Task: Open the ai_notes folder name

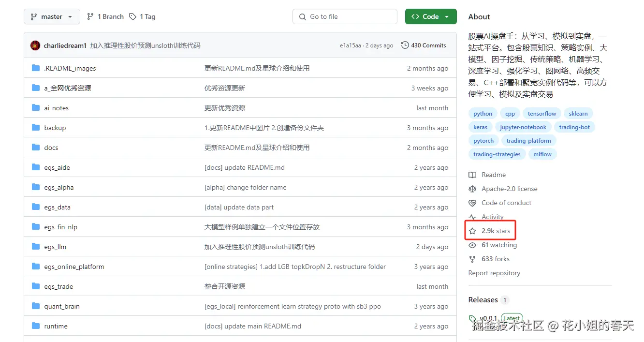Action: point(57,108)
